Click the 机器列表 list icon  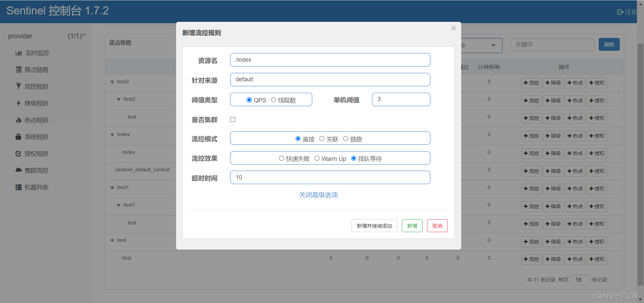[x=18, y=187]
